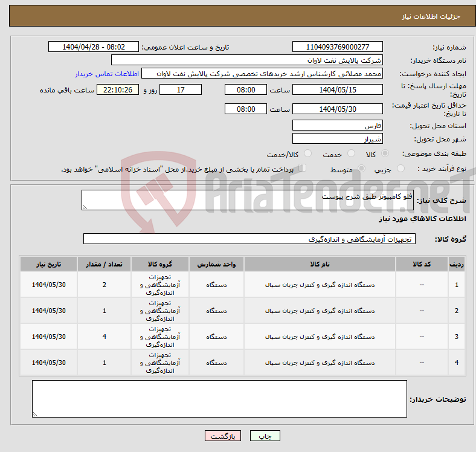
Task: Click item name in table row 3
Action: pyautogui.click(x=320, y=337)
